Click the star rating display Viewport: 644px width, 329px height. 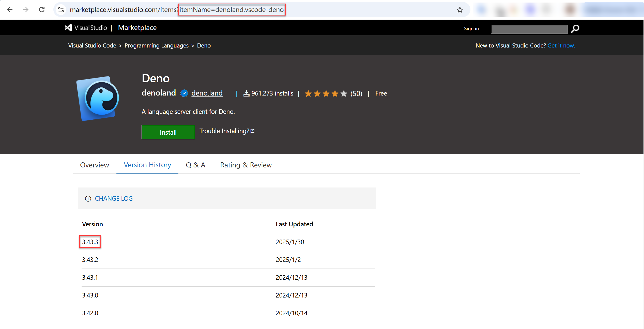click(x=326, y=93)
